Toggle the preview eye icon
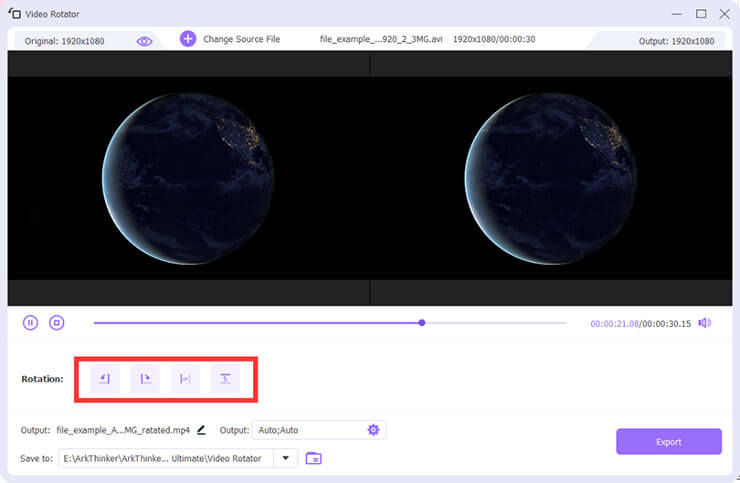The image size is (740, 483). [x=145, y=41]
